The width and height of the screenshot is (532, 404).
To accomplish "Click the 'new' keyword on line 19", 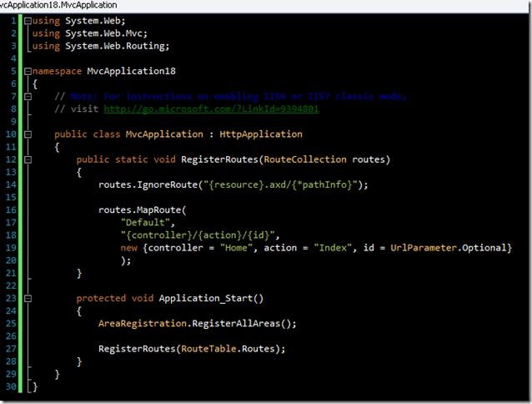I will pyautogui.click(x=129, y=248).
